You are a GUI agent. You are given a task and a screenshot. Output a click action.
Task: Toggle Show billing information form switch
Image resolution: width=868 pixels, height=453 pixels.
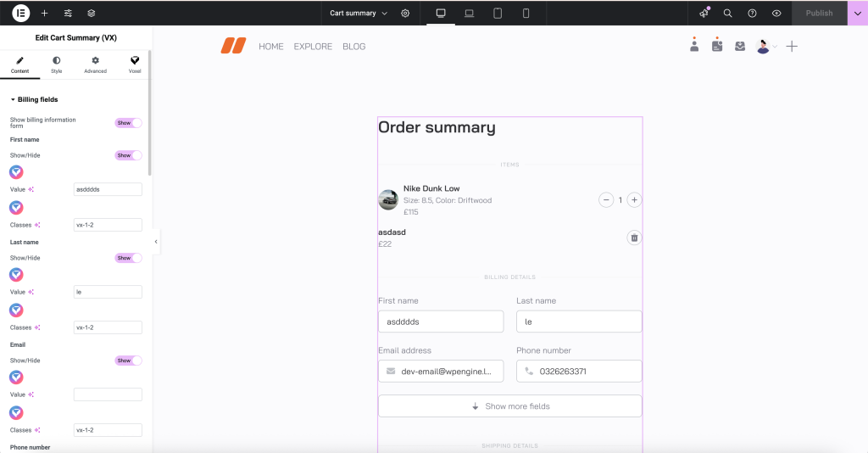coord(128,123)
